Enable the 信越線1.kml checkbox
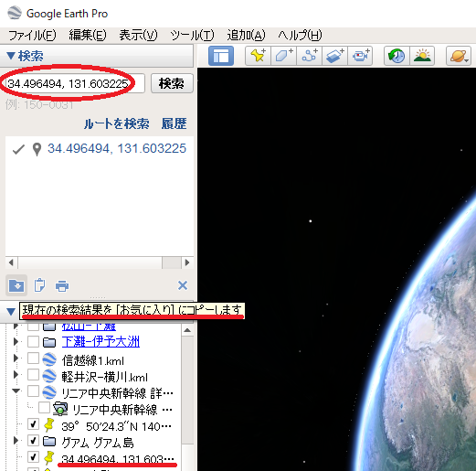Screen dimensions: 476x471 point(33,359)
